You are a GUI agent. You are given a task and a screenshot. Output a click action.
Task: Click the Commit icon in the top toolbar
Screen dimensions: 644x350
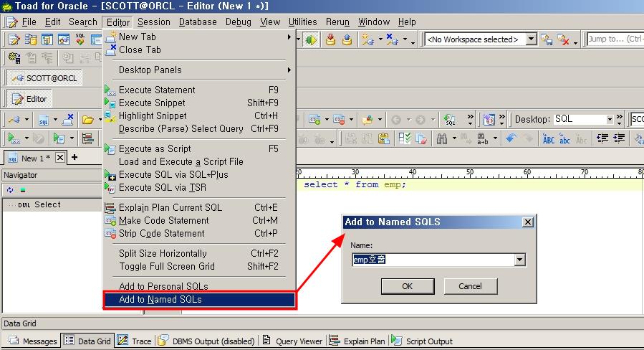point(331,39)
